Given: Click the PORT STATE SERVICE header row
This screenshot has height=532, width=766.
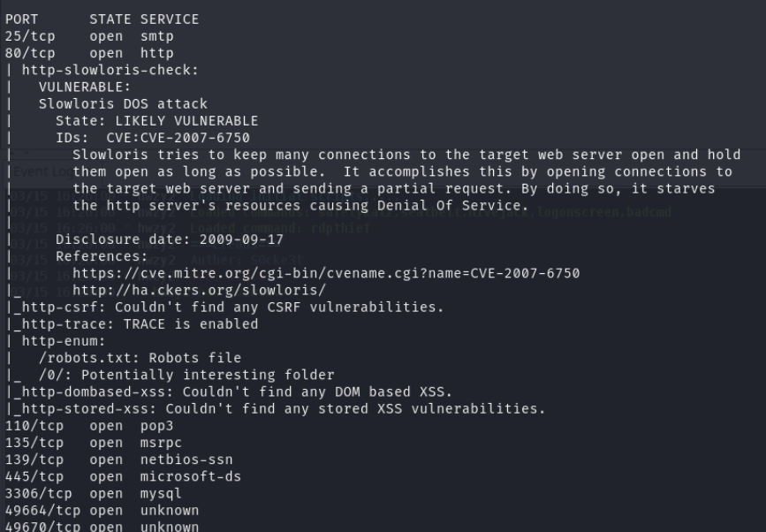Looking at the screenshot, I should tap(102, 19).
